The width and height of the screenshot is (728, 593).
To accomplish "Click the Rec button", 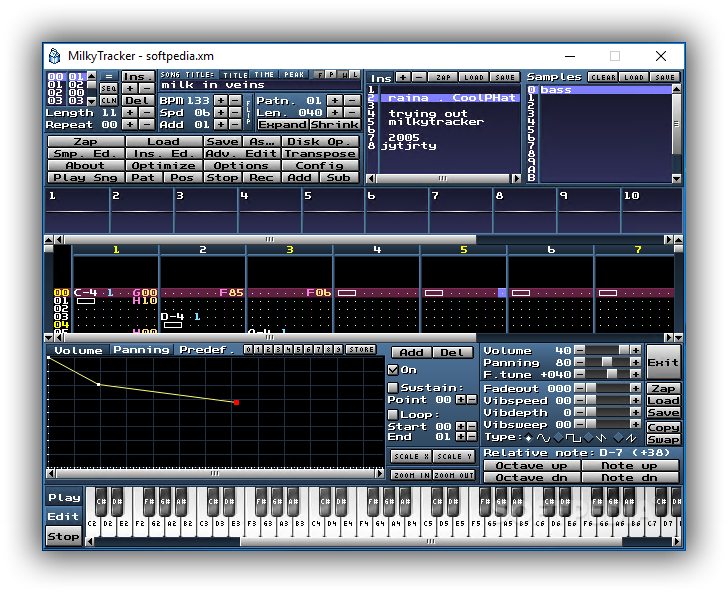I will pos(261,177).
